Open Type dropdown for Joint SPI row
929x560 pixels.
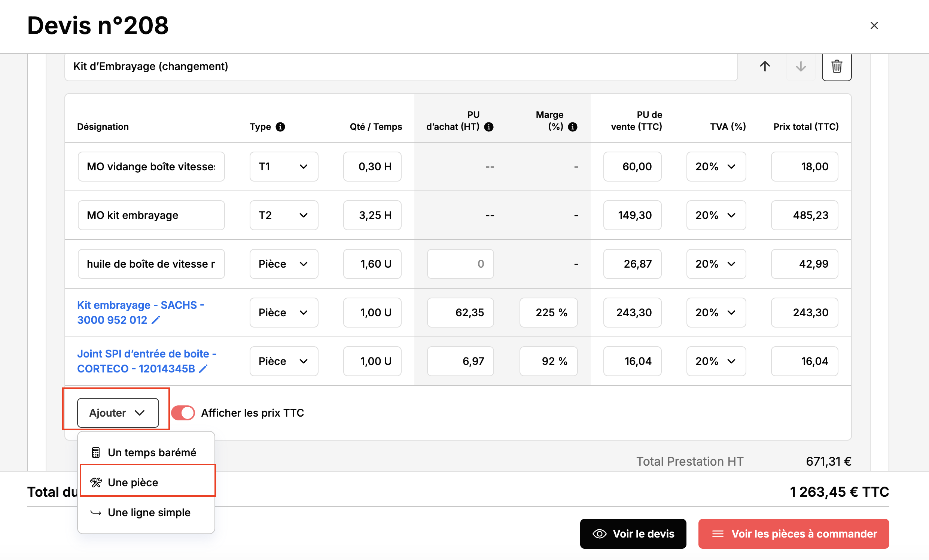(283, 361)
